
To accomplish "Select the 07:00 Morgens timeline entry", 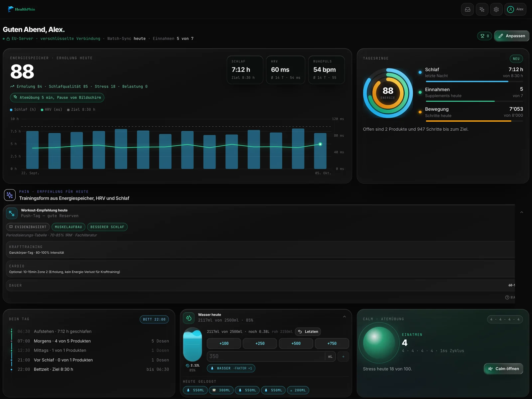I will click(90, 341).
